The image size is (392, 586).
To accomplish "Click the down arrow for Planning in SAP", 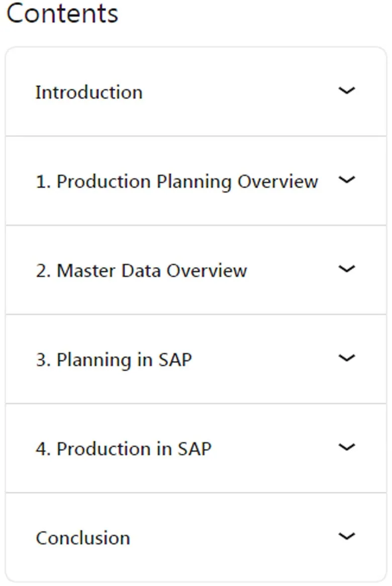I will (346, 358).
